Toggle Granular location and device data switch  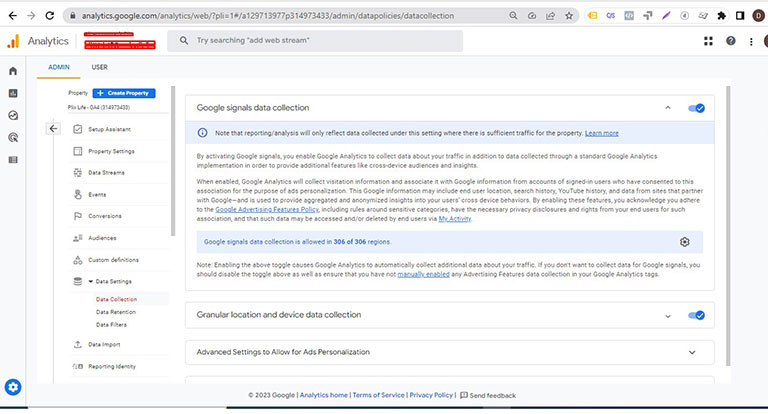(x=696, y=316)
